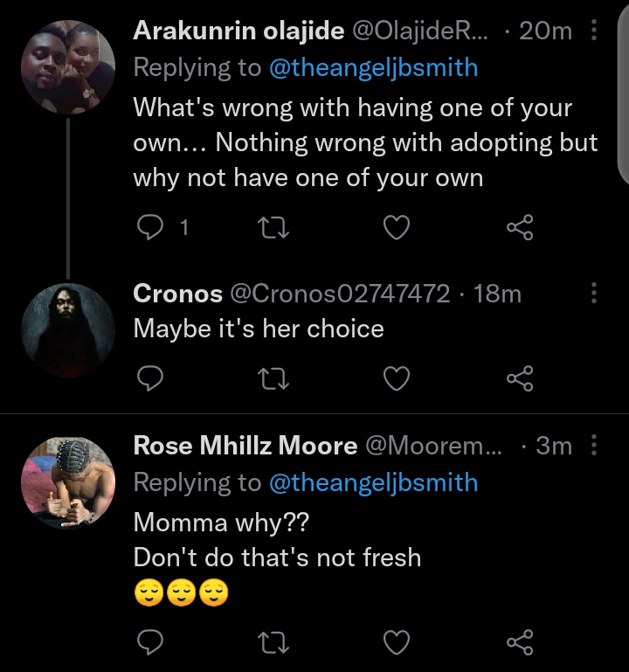View Arakunrin olajide's profile picture
The image size is (629, 672).
click(68, 67)
